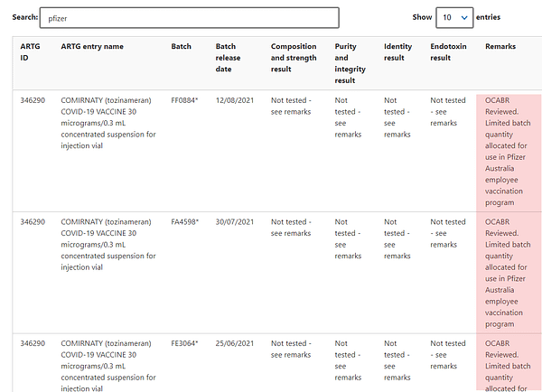Image resolution: width=542 pixels, height=392 pixels.
Task: Select batch number FF0884* cell
Action: coord(184,100)
